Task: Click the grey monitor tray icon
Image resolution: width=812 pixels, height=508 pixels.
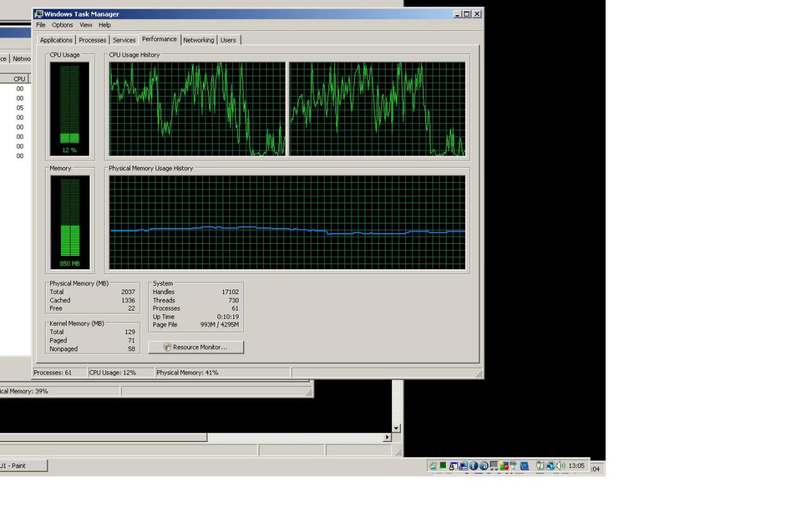Action: pos(494,465)
